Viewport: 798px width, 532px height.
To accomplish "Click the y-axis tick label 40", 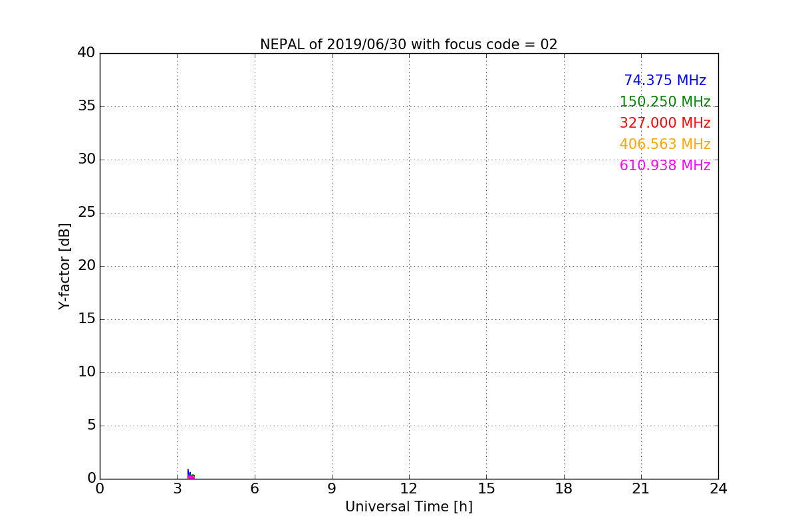I will pos(86,53).
